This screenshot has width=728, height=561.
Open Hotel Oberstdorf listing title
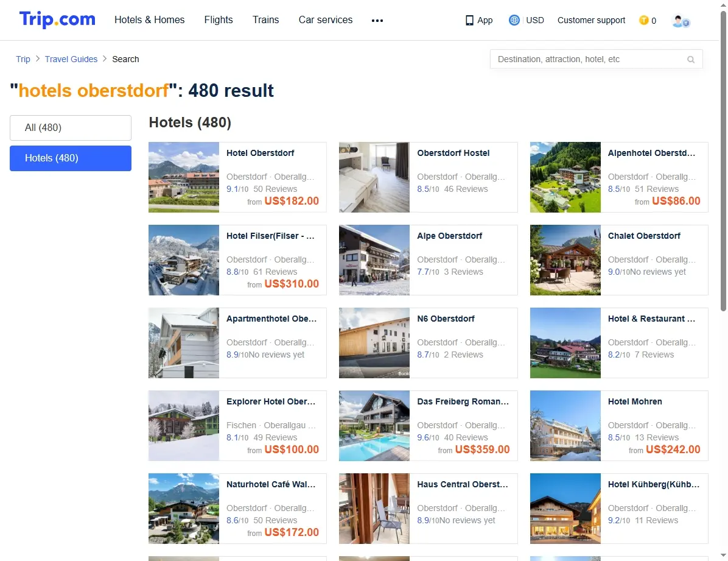tap(260, 153)
